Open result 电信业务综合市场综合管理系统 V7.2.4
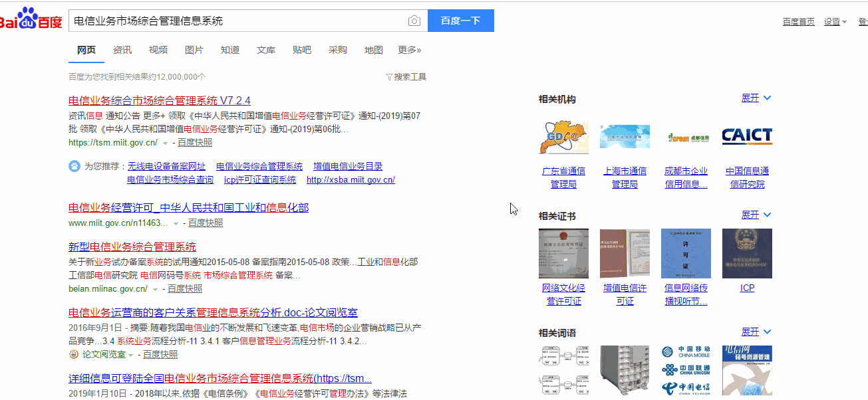 (160, 101)
